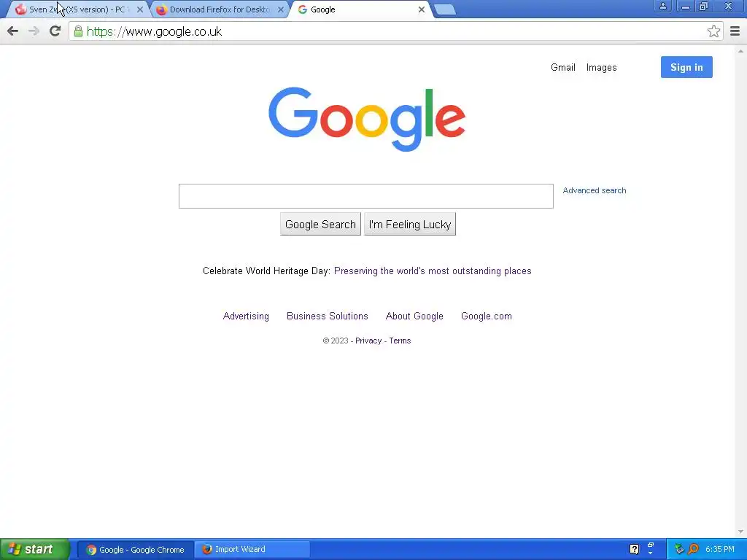Go to Google.com link
This screenshot has height=560, width=747.
(x=487, y=316)
